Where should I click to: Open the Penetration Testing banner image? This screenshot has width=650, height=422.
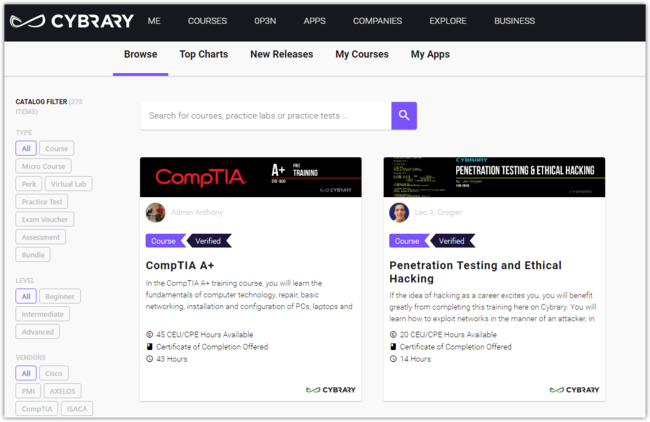[494, 177]
